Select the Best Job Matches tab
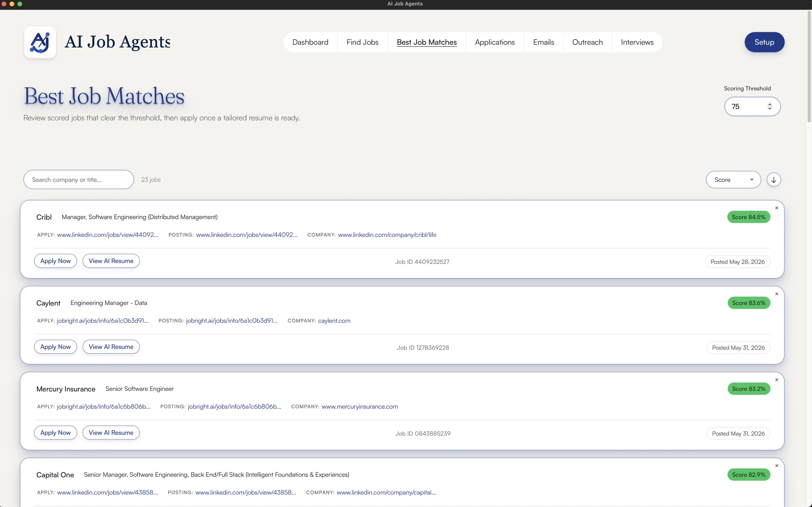 point(427,42)
